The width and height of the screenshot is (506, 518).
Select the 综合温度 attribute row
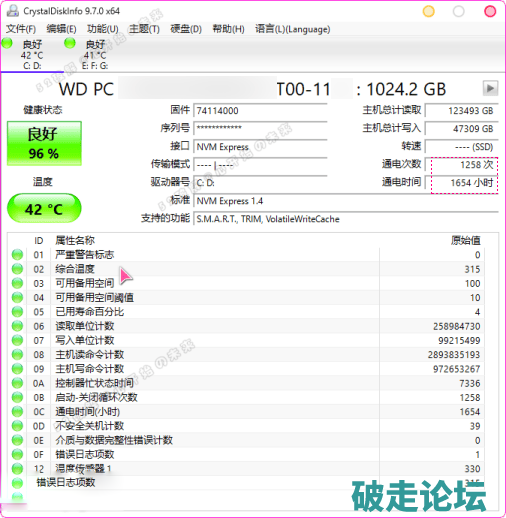pyautogui.click(x=247, y=269)
